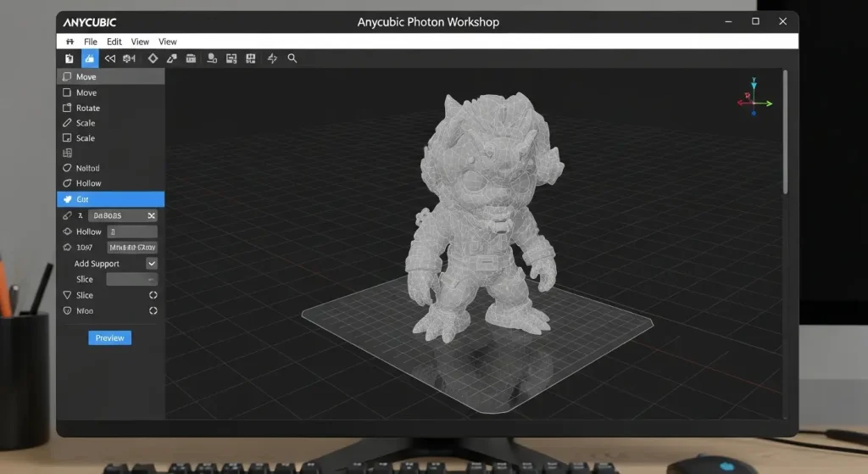Select the blue highlighted Cut row

coord(111,198)
